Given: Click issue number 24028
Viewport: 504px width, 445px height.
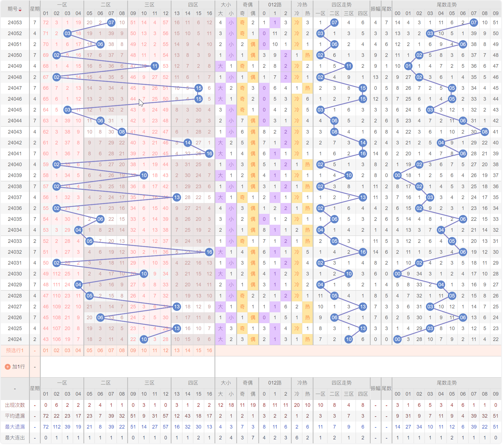Looking at the screenshot, I should pos(15,296).
